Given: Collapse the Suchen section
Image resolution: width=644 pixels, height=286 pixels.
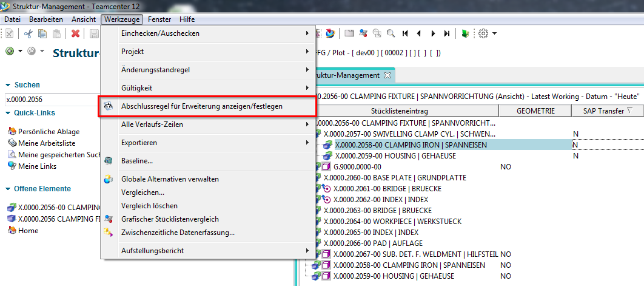Looking at the screenshot, I should click(8, 85).
